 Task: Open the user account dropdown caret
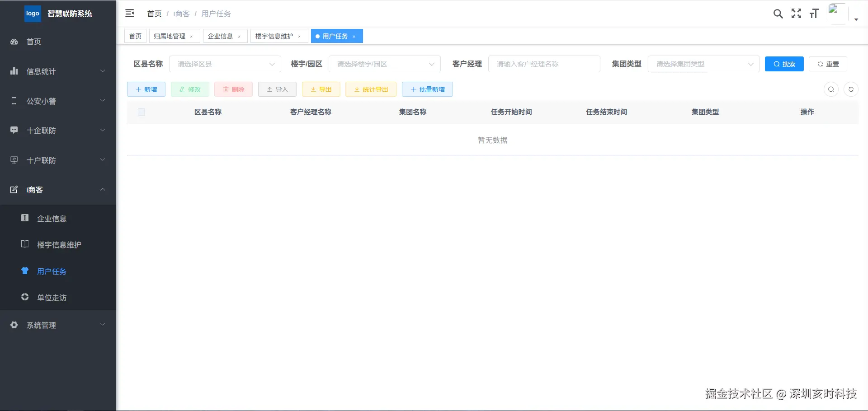coord(856,19)
